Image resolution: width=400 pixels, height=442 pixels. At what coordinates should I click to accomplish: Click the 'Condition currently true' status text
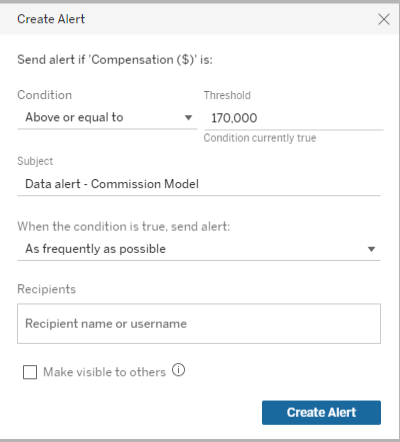(260, 138)
